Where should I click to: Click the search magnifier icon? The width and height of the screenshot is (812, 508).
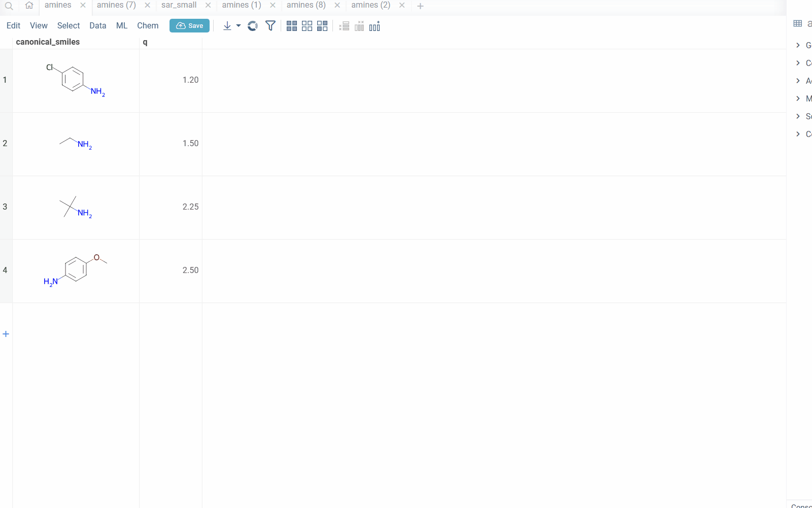(9, 6)
